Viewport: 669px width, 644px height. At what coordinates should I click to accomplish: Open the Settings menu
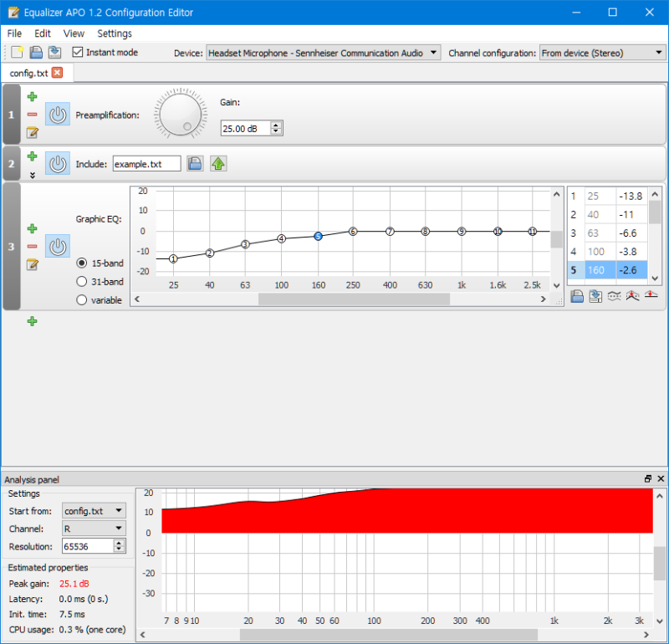click(x=115, y=33)
